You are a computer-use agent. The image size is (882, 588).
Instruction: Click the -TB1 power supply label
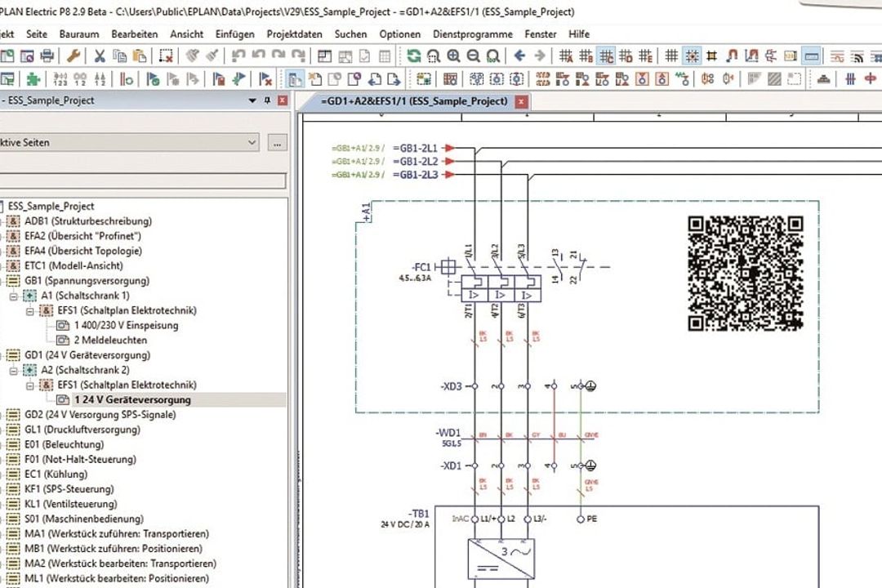(419, 514)
